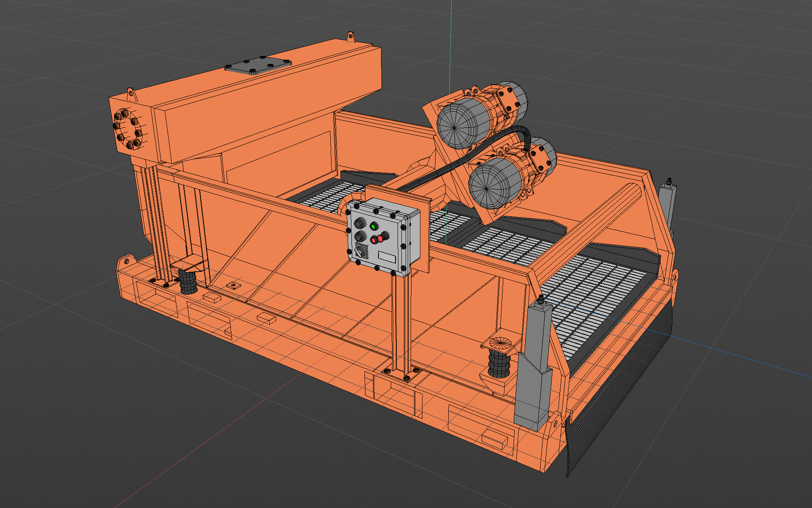Click the green indicator light
Screen dimensions: 812x508
[x=373, y=227]
